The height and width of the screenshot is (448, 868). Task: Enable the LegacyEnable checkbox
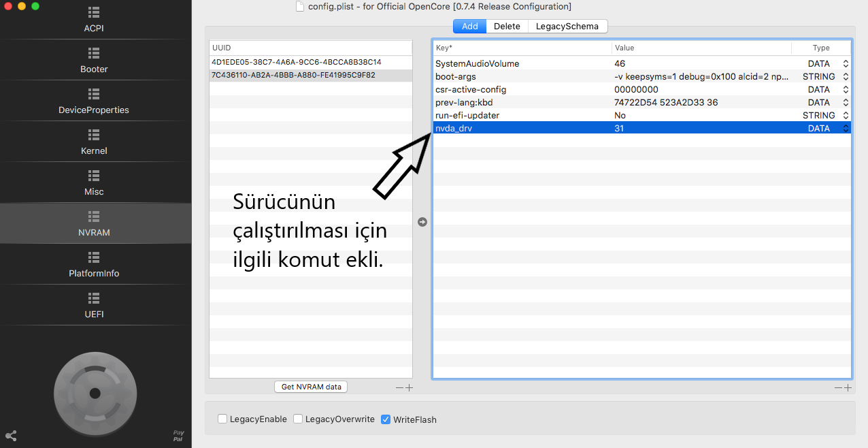coord(222,419)
